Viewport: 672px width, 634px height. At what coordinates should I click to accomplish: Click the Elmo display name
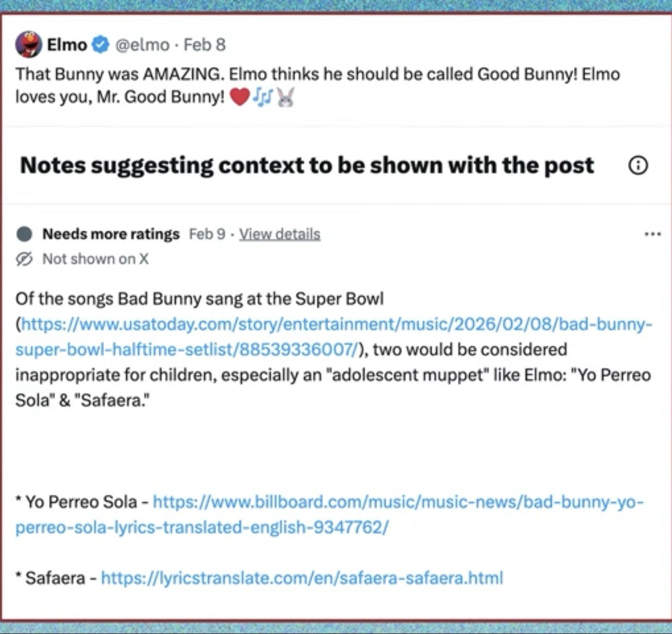click(67, 45)
